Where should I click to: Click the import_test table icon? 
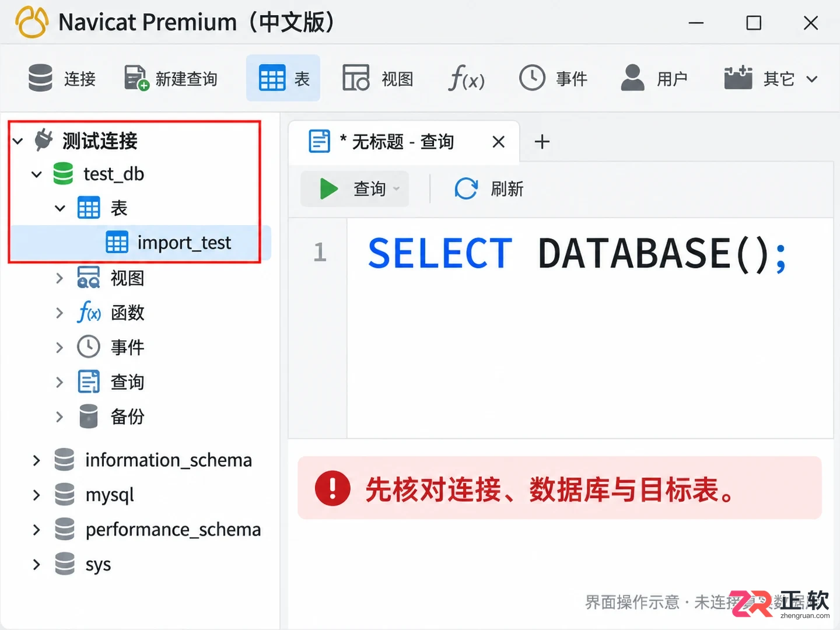(x=117, y=243)
